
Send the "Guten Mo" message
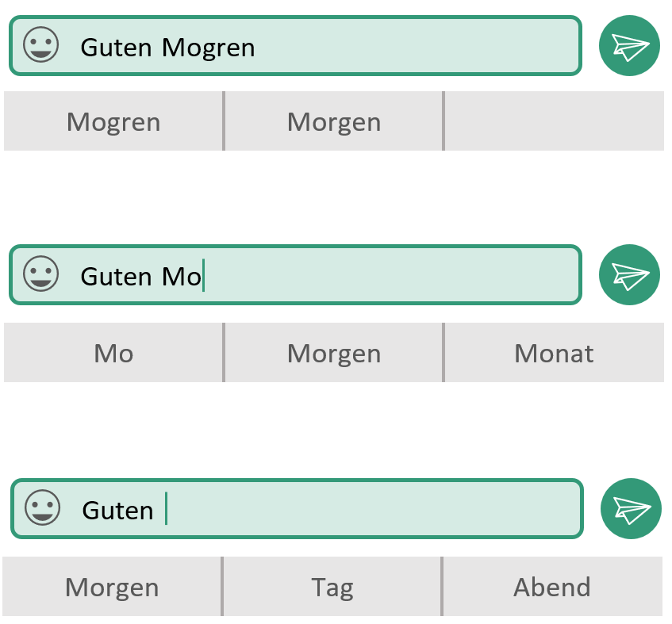click(x=629, y=274)
